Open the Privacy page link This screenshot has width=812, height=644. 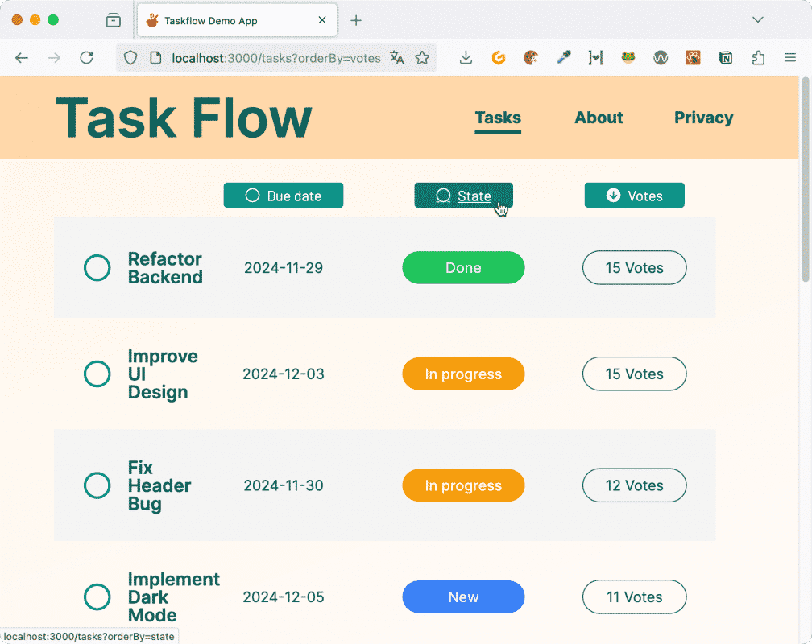pos(702,118)
